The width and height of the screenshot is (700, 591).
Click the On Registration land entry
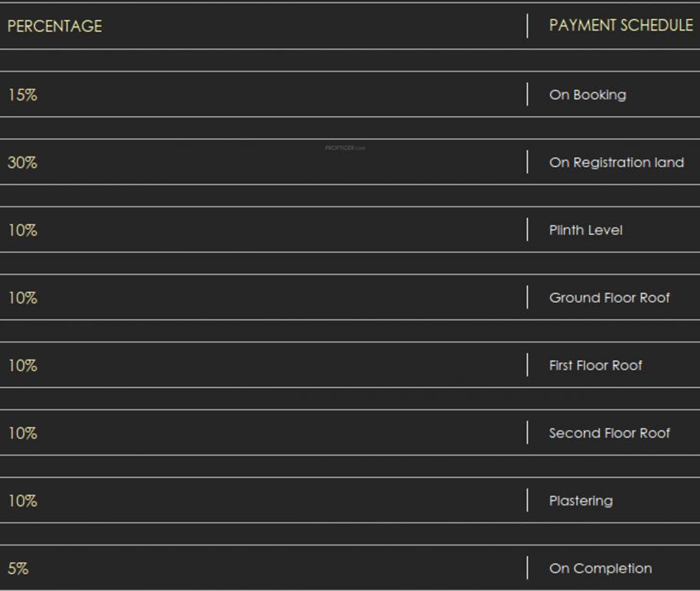pos(616,162)
